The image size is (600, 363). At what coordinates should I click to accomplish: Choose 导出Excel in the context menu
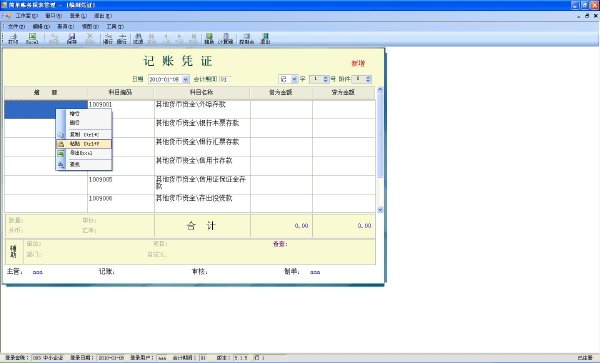84,153
